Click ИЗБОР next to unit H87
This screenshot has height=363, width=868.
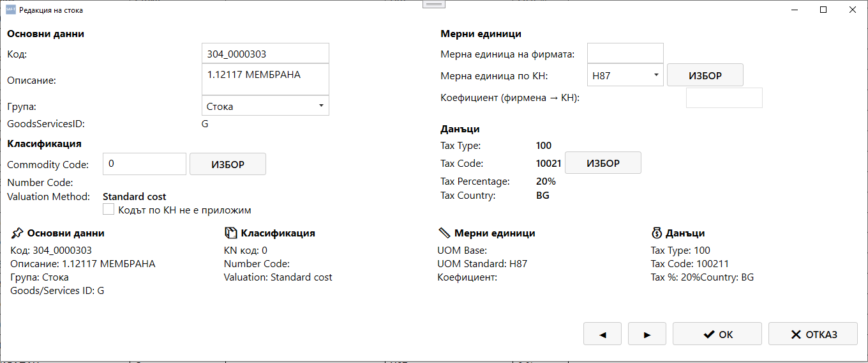pyautogui.click(x=705, y=75)
